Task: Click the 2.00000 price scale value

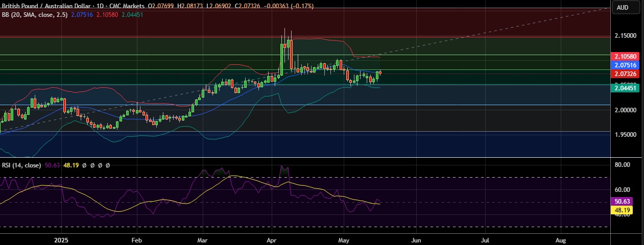Action: pyautogui.click(x=626, y=110)
